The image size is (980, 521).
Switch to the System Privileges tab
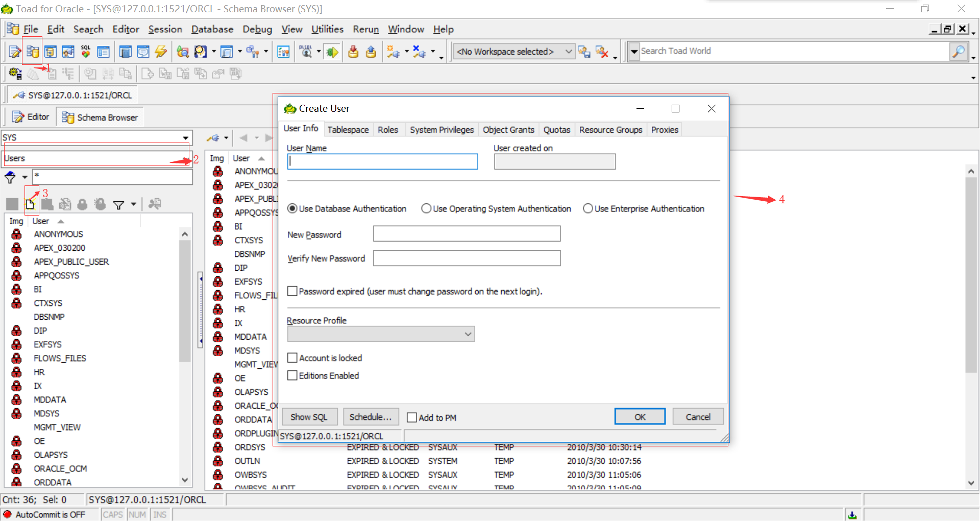click(442, 130)
